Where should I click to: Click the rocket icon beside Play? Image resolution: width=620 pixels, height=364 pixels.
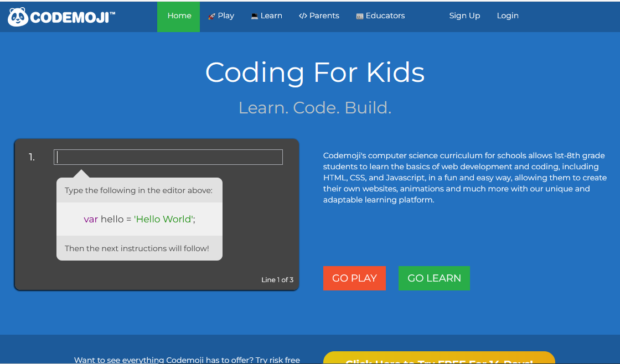211,16
